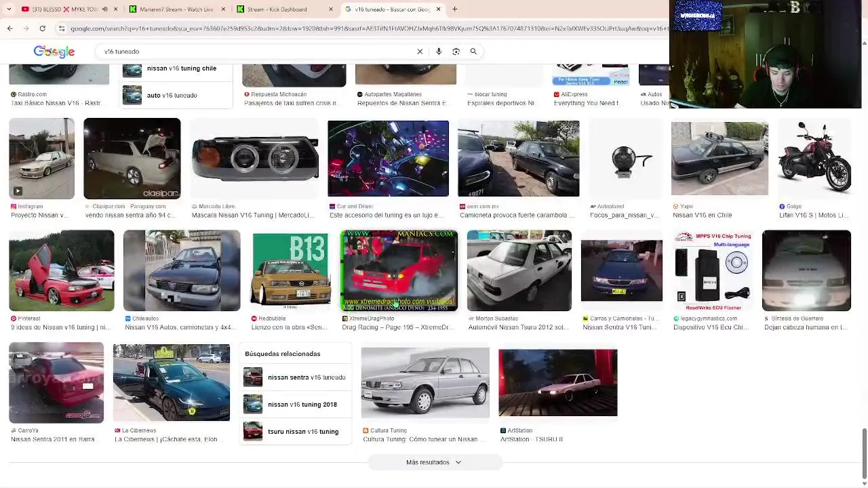This screenshot has width=868, height=488.
Task: Open Carros y Camionetas blue Sentra image
Action: click(x=622, y=270)
